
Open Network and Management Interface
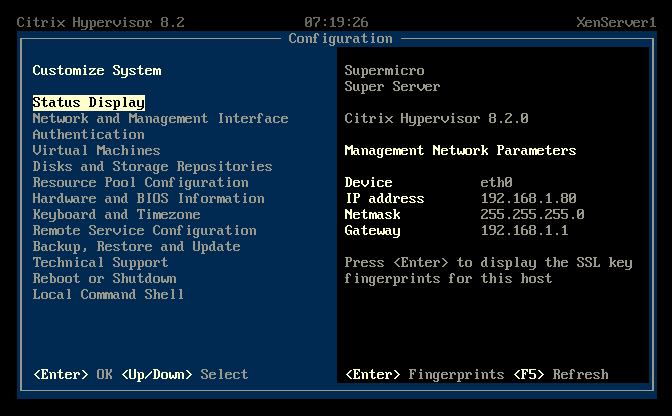click(160, 119)
